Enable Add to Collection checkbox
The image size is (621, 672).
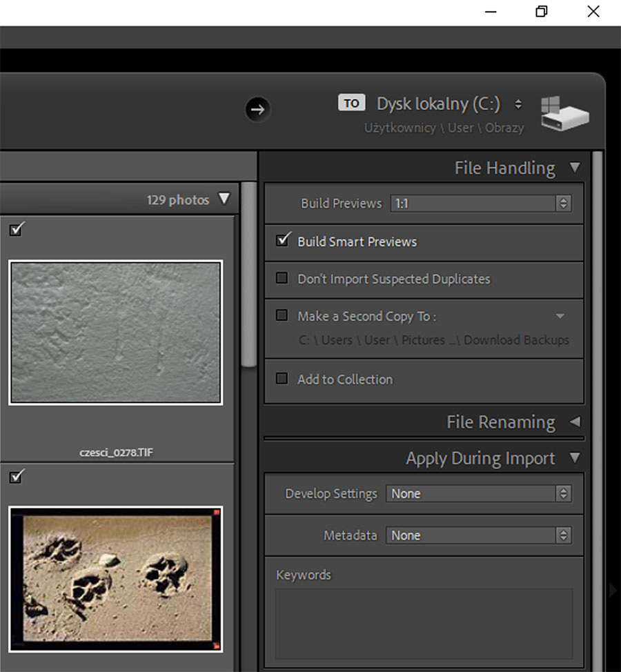point(282,379)
